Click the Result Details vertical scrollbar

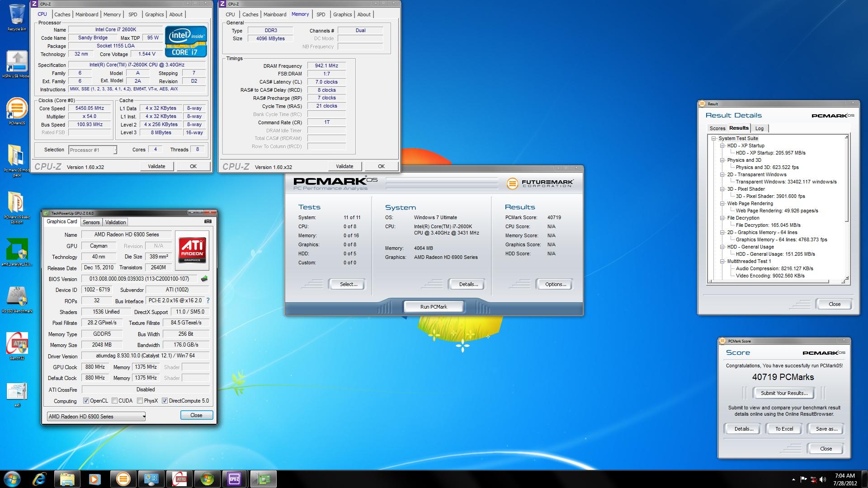(x=847, y=207)
